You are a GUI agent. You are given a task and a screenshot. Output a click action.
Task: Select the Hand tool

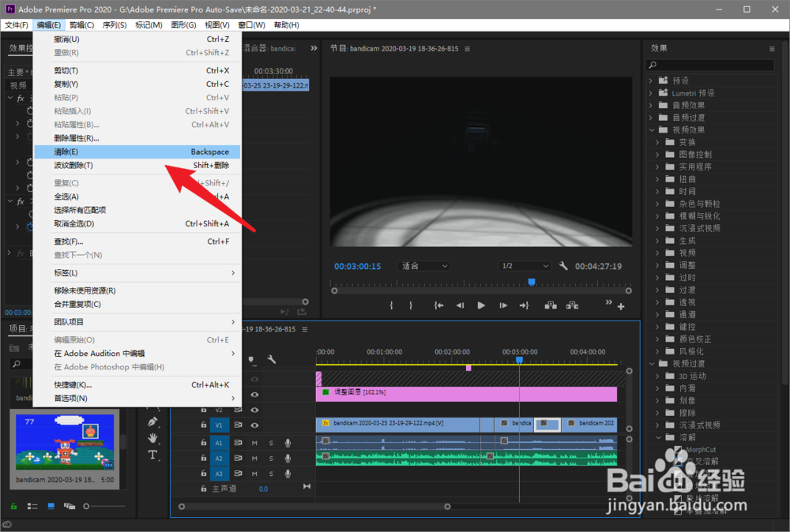(152, 438)
